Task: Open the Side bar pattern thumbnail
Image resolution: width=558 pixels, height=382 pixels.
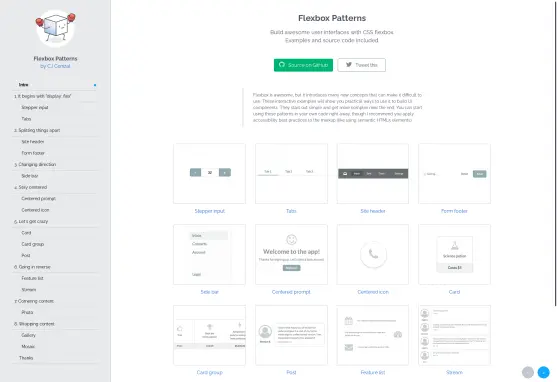Action: [x=209, y=254]
